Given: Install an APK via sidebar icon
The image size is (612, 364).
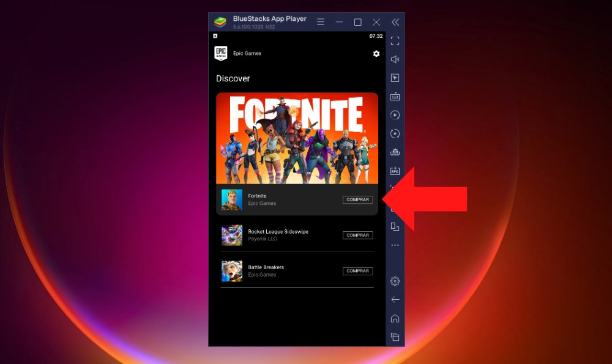Looking at the screenshot, I should 395,171.
